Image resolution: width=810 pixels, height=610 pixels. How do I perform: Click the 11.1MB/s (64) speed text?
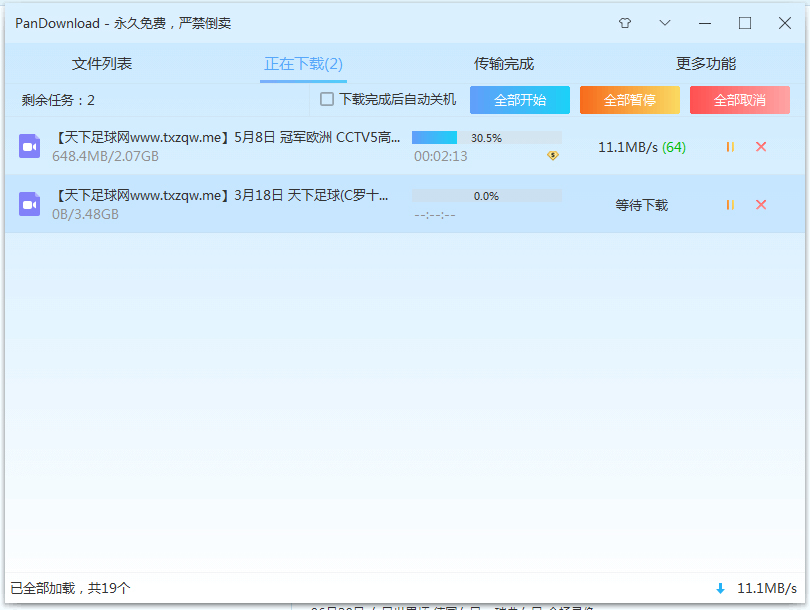click(x=642, y=147)
